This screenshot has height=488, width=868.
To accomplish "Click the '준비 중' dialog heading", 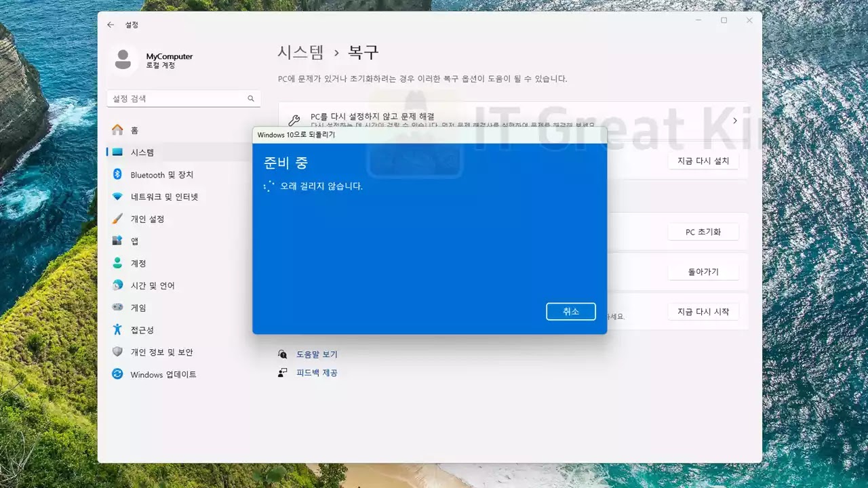I will click(x=285, y=163).
